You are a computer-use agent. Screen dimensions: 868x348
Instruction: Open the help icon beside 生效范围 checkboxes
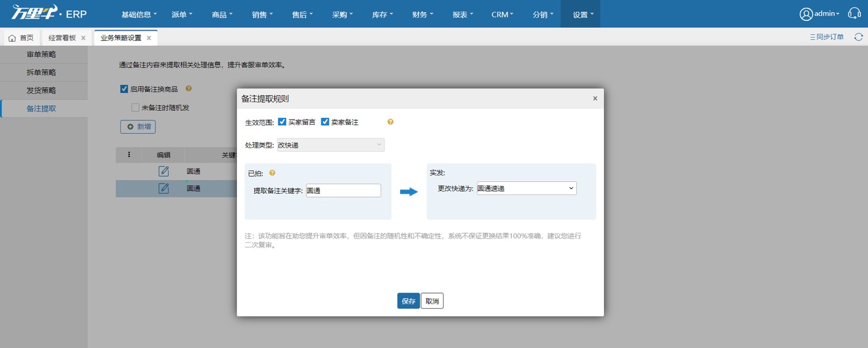[x=390, y=122]
